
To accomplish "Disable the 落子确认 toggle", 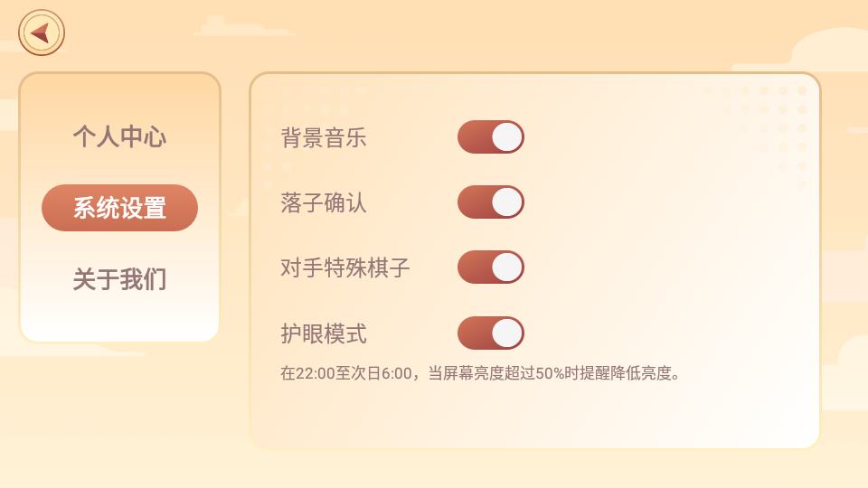I will [490, 202].
